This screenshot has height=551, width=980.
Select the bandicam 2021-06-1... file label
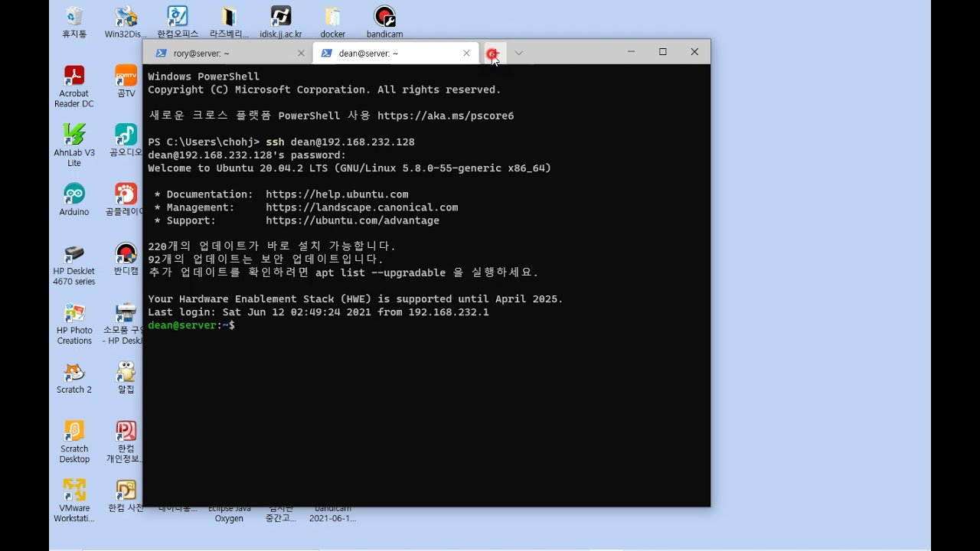[333, 514]
